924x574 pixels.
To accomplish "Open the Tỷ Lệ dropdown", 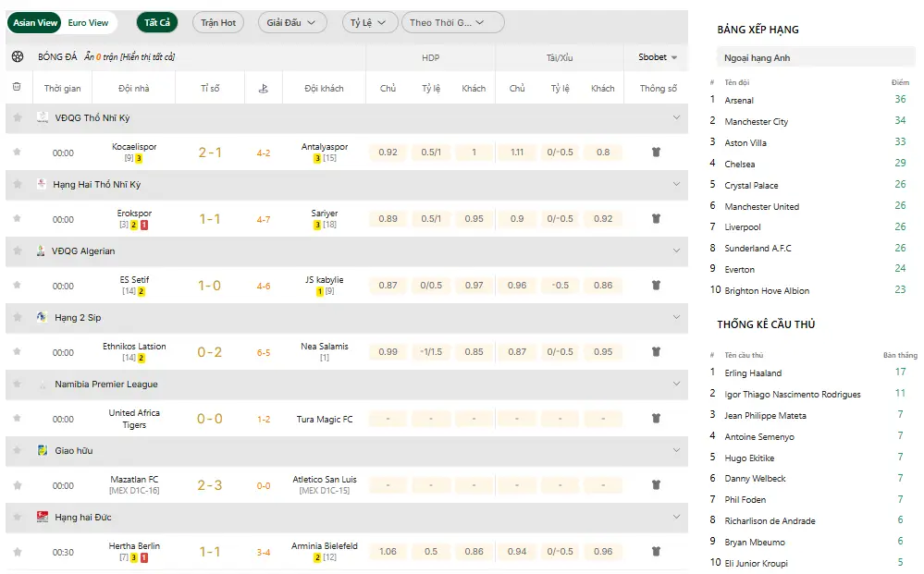I will pos(369,23).
